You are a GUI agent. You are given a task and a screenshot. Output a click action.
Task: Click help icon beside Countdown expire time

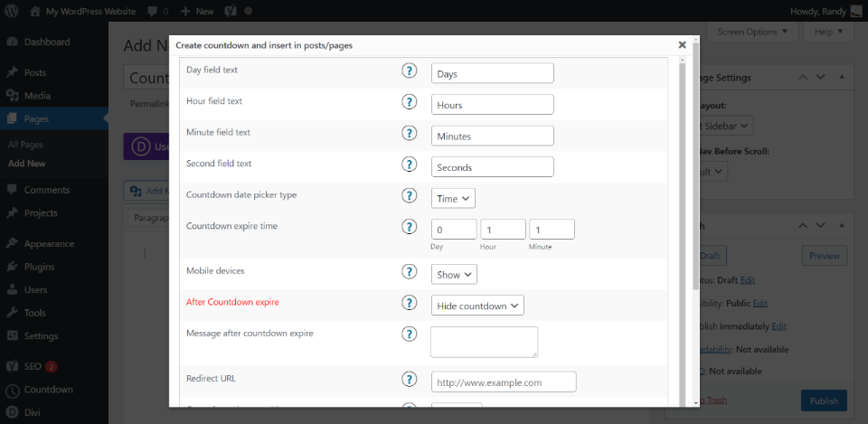(409, 226)
